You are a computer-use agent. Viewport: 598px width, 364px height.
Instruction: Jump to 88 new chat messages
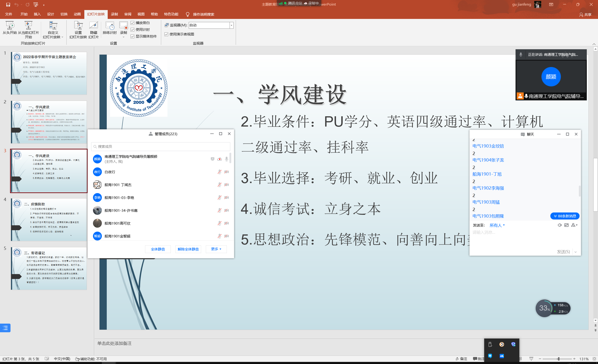coord(565,216)
